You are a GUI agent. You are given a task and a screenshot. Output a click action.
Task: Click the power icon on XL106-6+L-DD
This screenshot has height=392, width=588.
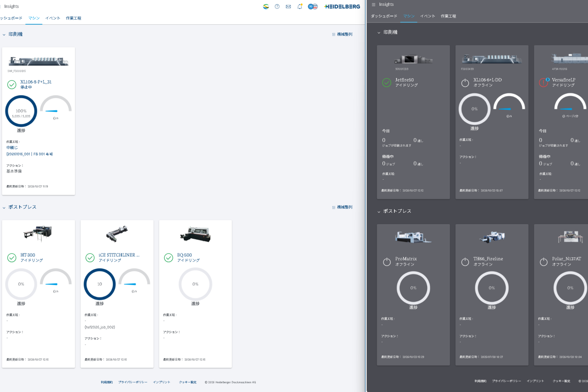pyautogui.click(x=465, y=83)
